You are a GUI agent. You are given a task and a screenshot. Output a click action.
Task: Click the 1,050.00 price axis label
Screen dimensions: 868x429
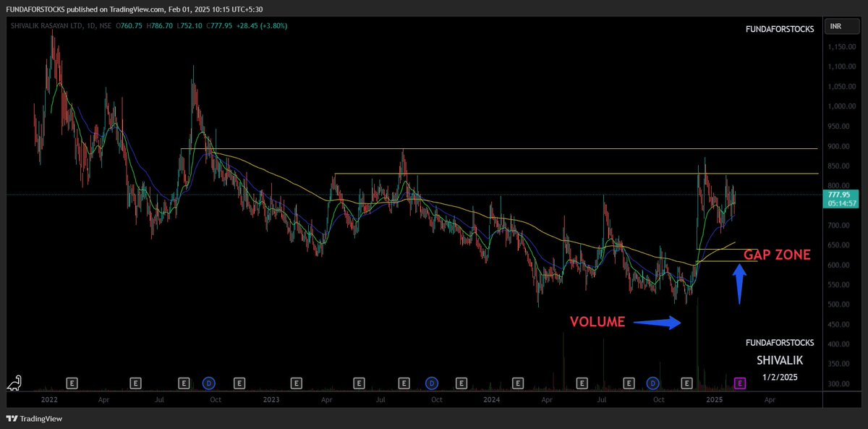point(841,87)
